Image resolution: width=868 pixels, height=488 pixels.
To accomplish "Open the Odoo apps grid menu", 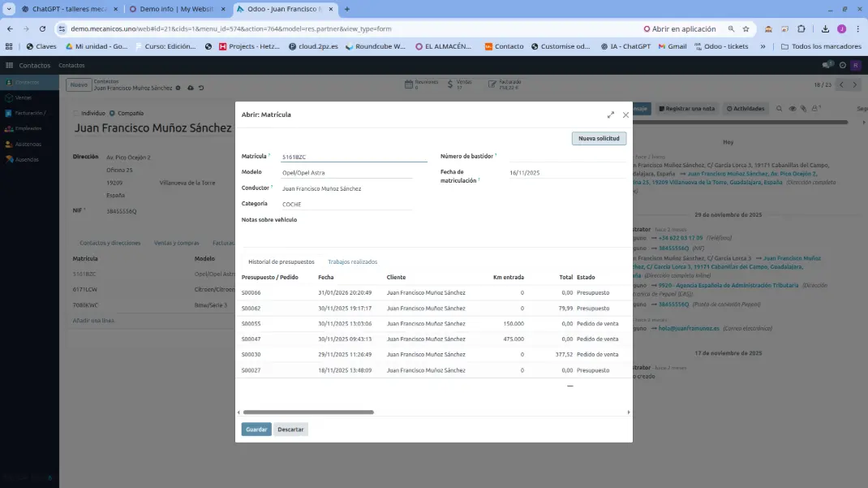I will [x=10, y=65].
